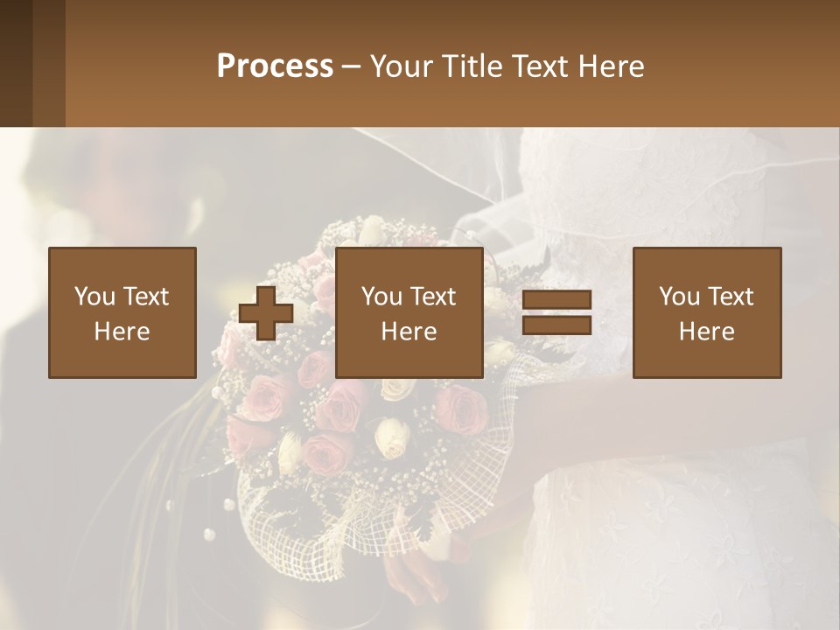
Task: Click the yellow rose in bouquet center
Action: click(390, 437)
